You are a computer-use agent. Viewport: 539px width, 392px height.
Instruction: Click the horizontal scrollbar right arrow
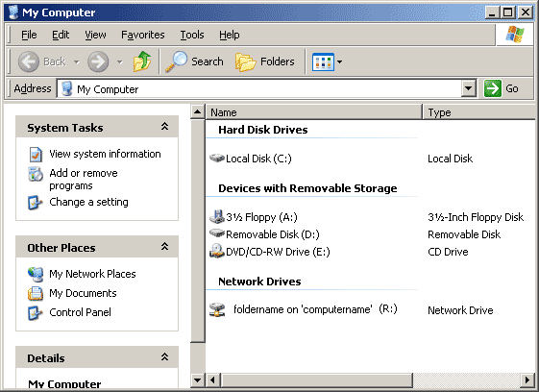527,380
